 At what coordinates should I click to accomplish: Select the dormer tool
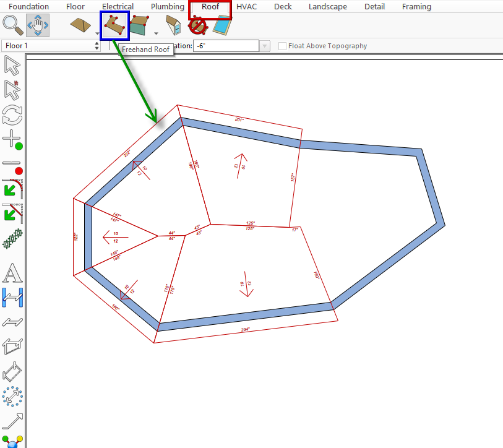click(174, 25)
